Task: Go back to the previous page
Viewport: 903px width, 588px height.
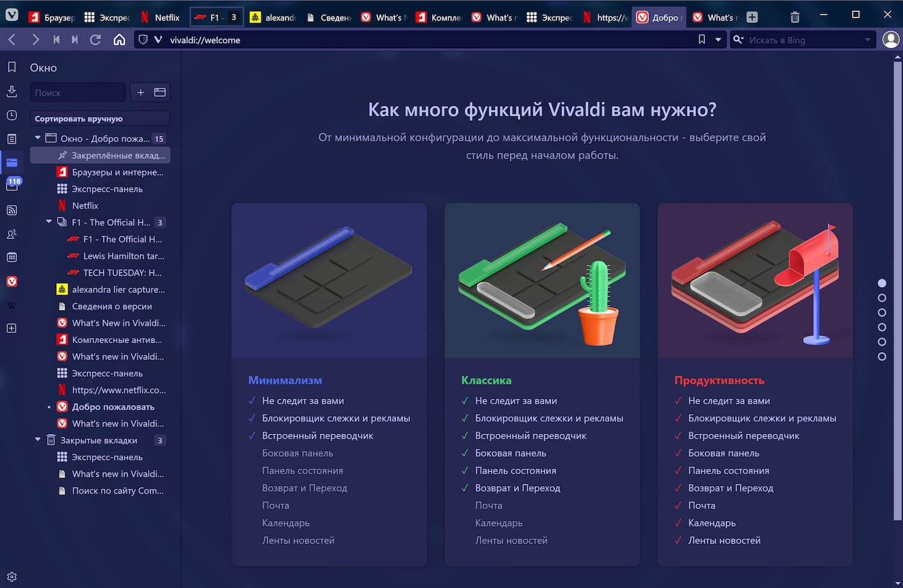Action: tap(12, 40)
